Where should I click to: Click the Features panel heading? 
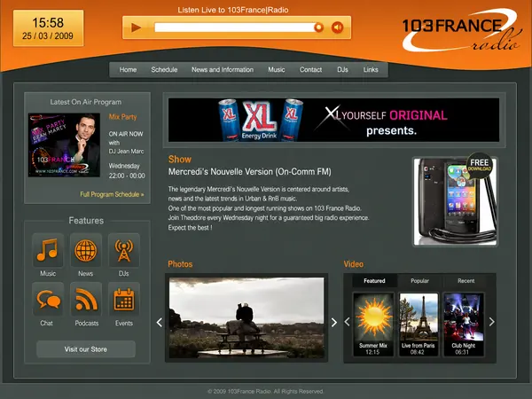pos(86,221)
